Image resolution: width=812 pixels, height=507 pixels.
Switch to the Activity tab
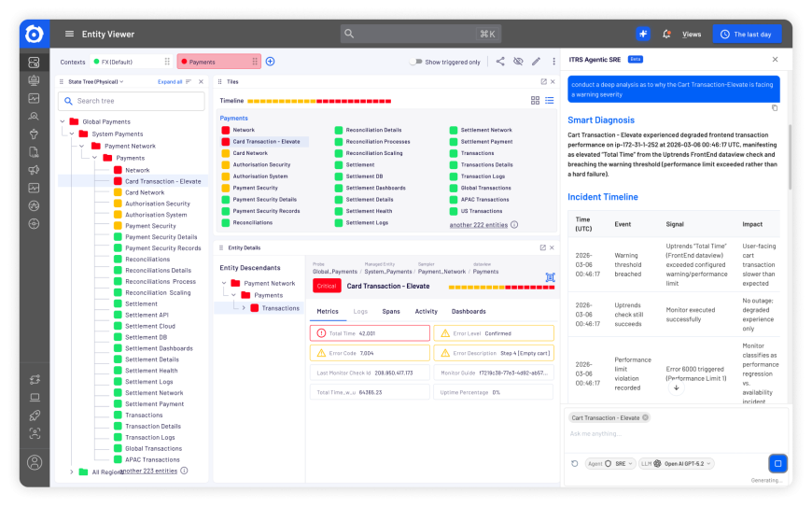point(427,311)
